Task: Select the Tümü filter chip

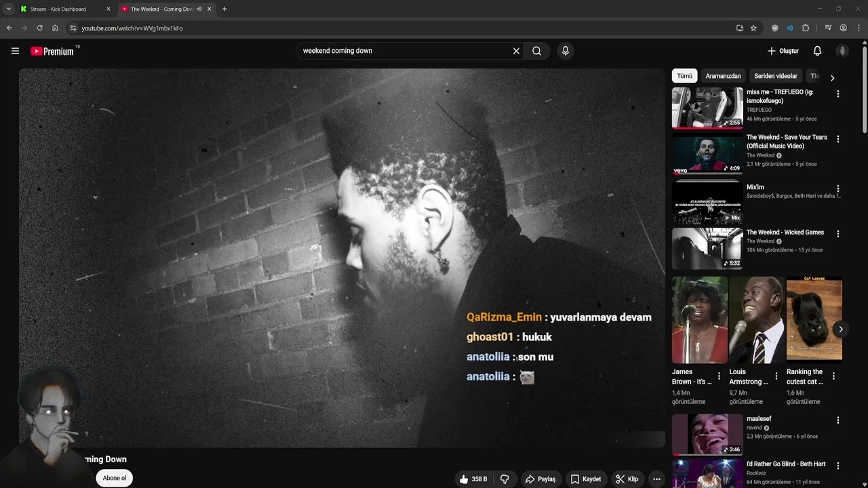Action: click(684, 76)
